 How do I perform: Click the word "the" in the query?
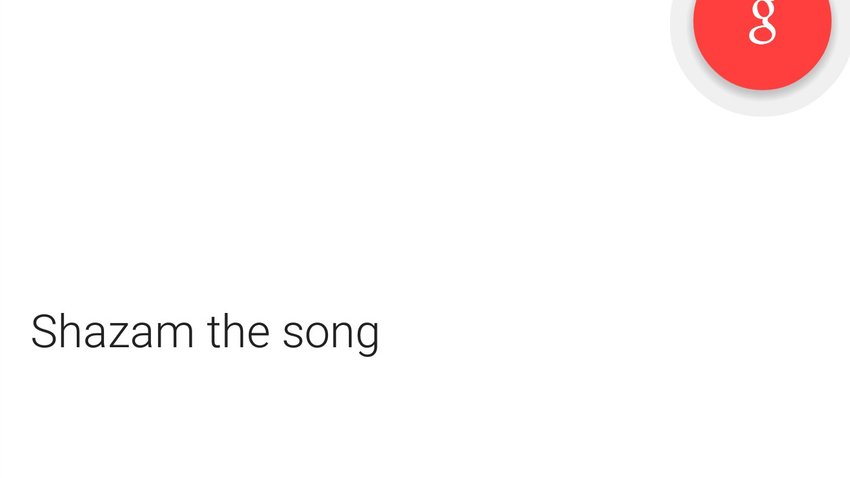point(238,332)
